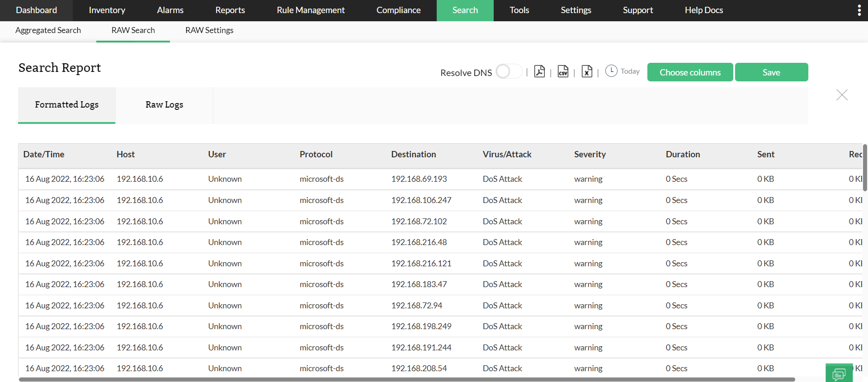868x382 pixels.
Task: Click Choose columns button
Action: [x=690, y=72]
